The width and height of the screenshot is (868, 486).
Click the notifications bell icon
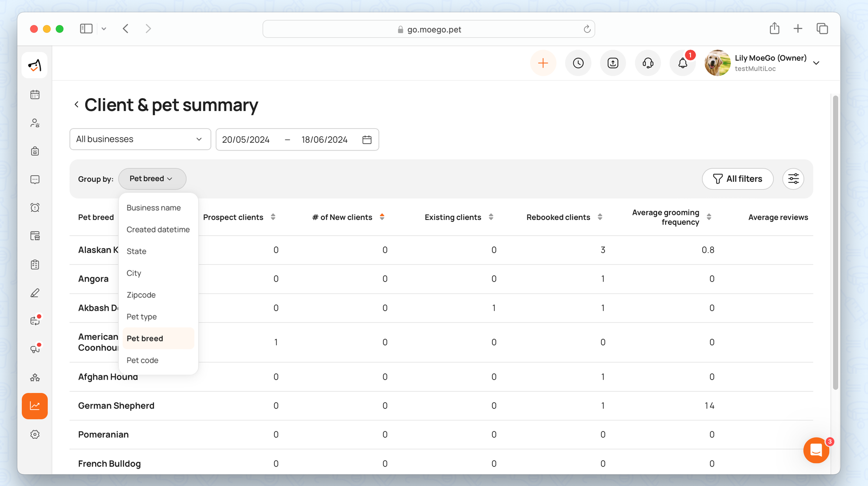(x=683, y=63)
